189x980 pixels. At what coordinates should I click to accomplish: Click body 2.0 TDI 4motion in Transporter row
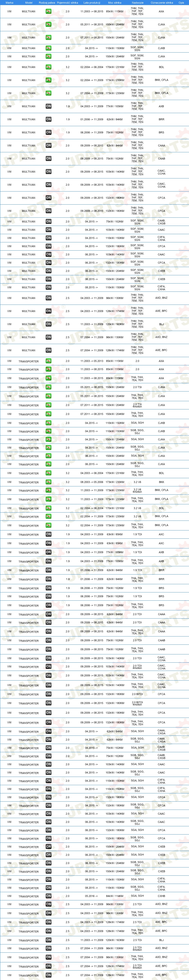137,666
